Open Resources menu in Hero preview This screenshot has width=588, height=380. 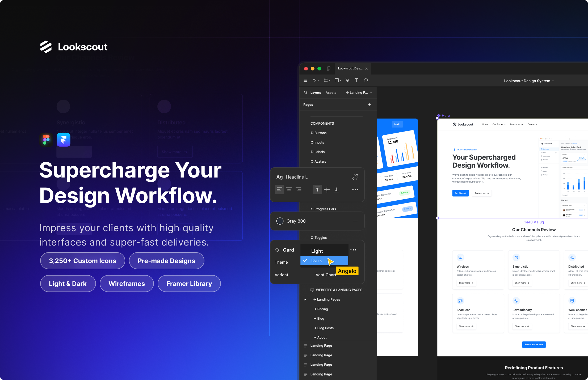point(516,124)
